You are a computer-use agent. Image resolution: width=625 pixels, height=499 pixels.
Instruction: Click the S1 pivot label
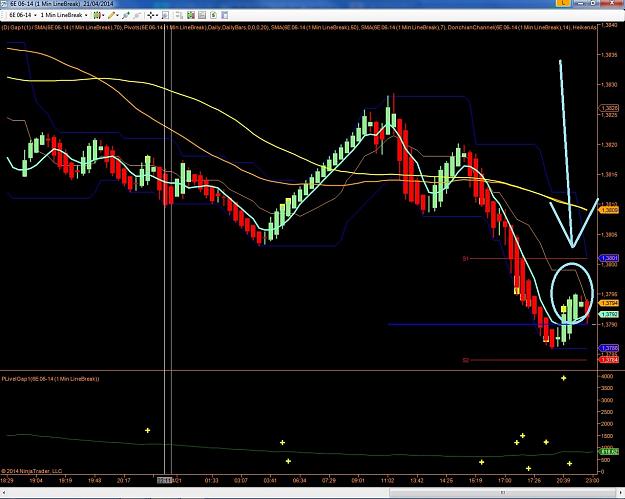click(466, 259)
